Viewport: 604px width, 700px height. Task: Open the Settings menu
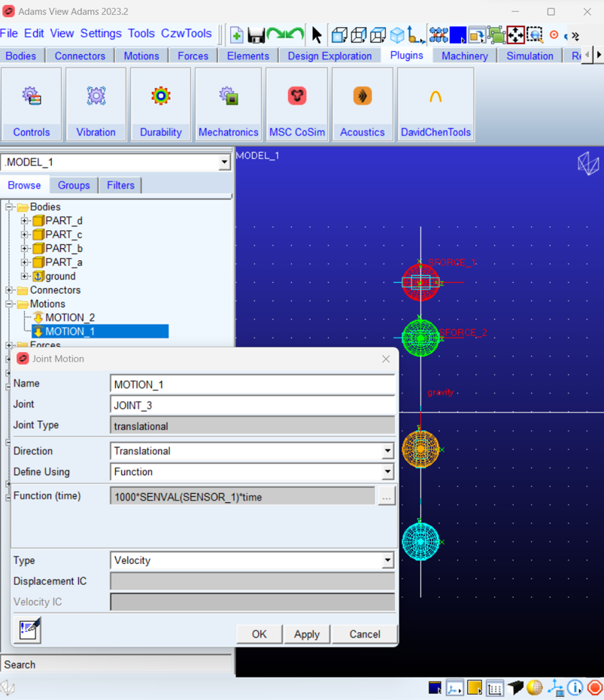click(x=101, y=34)
